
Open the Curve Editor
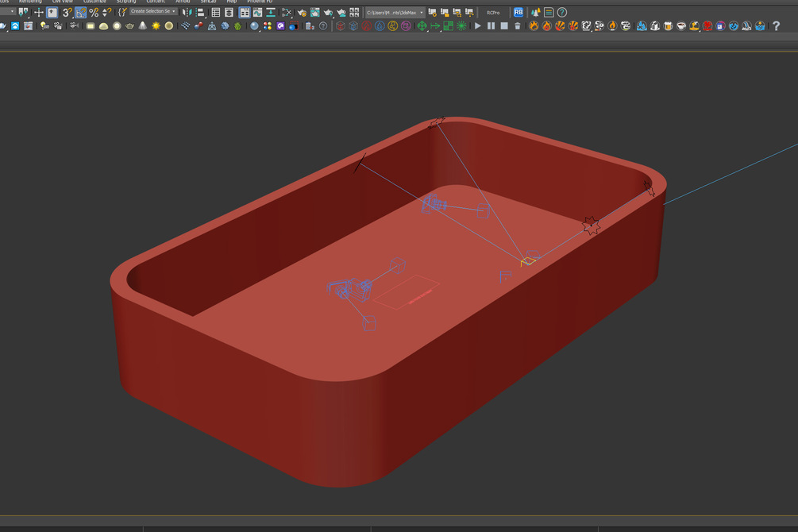coord(257,12)
